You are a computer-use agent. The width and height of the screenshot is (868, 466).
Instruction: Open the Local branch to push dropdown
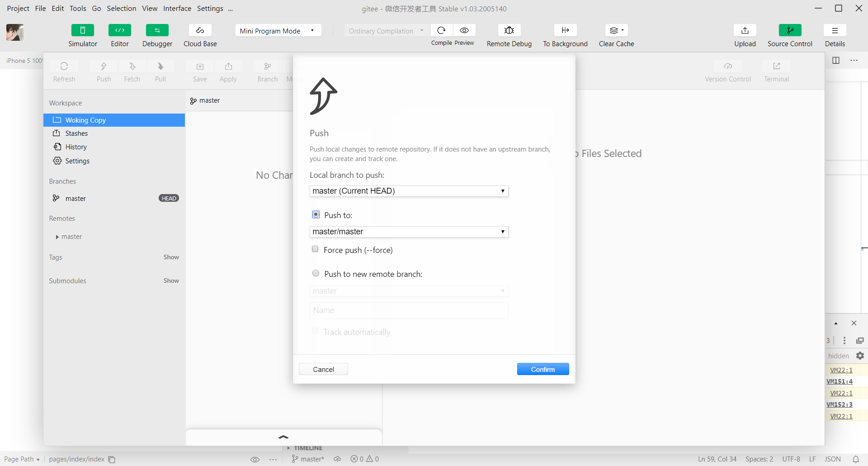click(x=409, y=191)
